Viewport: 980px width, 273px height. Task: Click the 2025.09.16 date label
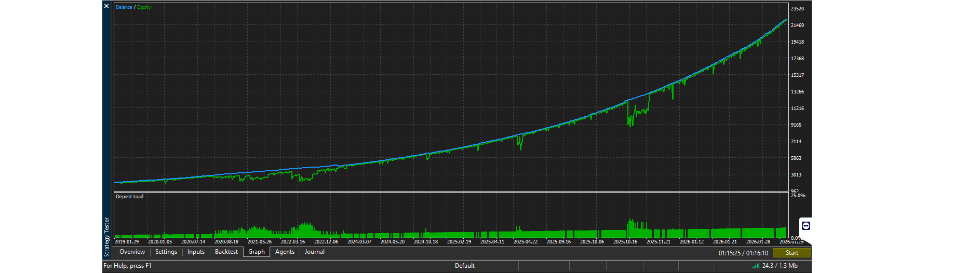point(559,242)
